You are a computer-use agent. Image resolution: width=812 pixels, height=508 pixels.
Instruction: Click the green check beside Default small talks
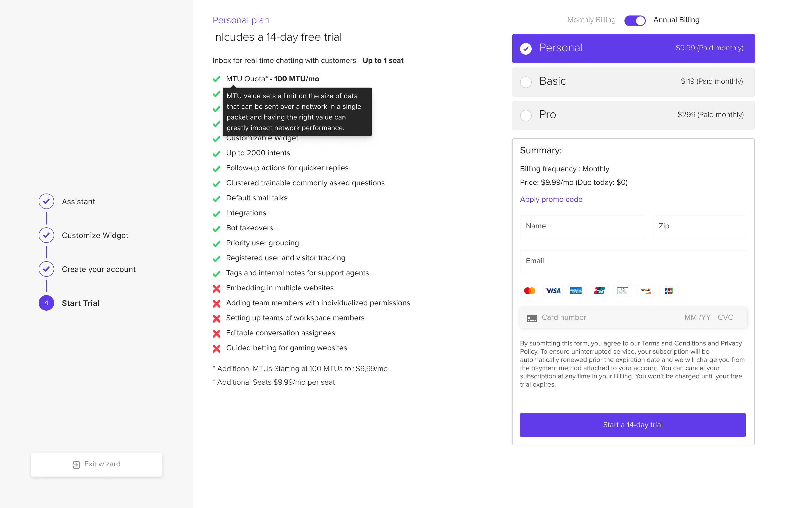[x=217, y=199]
